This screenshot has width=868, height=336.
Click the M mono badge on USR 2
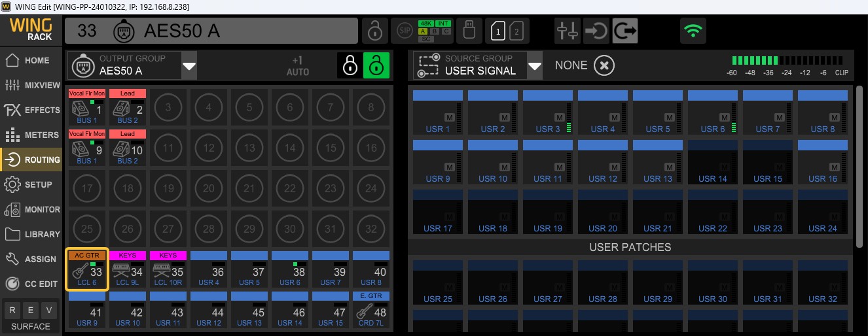[505, 117]
